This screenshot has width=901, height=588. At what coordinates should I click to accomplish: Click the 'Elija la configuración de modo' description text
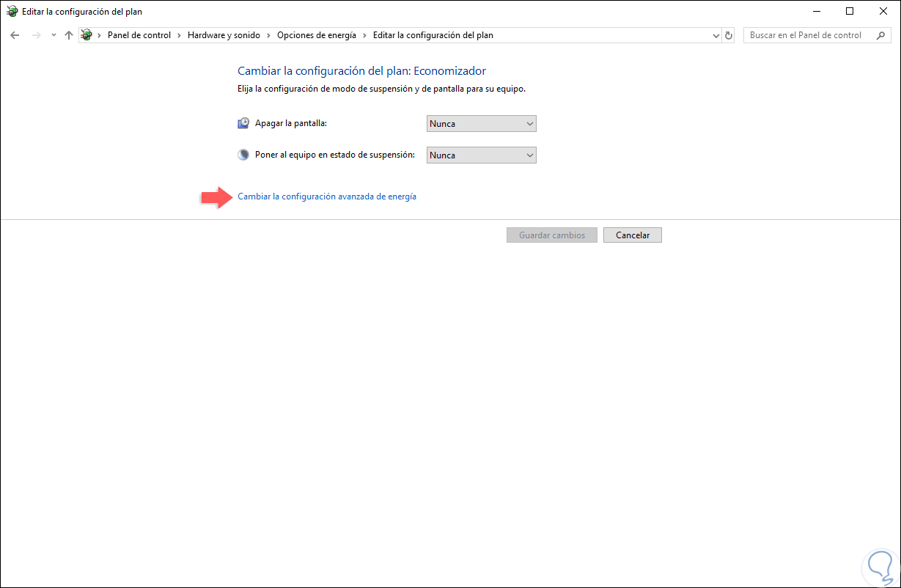click(382, 89)
